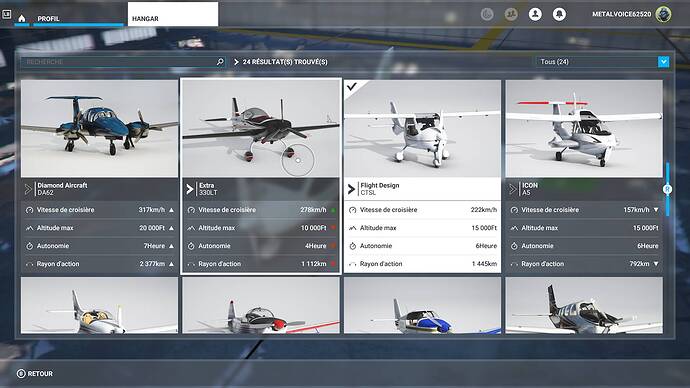Click DA62 altitude max 20 000Ft value
Viewport: 690px width, 388px height.
click(152, 228)
